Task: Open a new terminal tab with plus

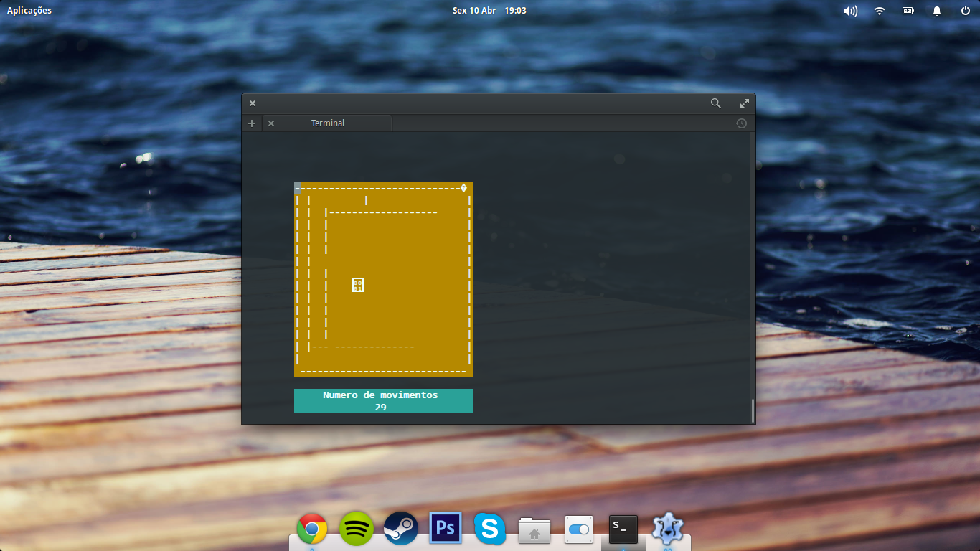Action: 252,123
